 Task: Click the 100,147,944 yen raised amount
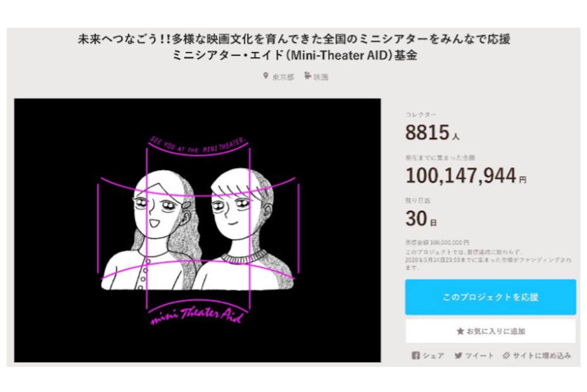click(x=461, y=175)
